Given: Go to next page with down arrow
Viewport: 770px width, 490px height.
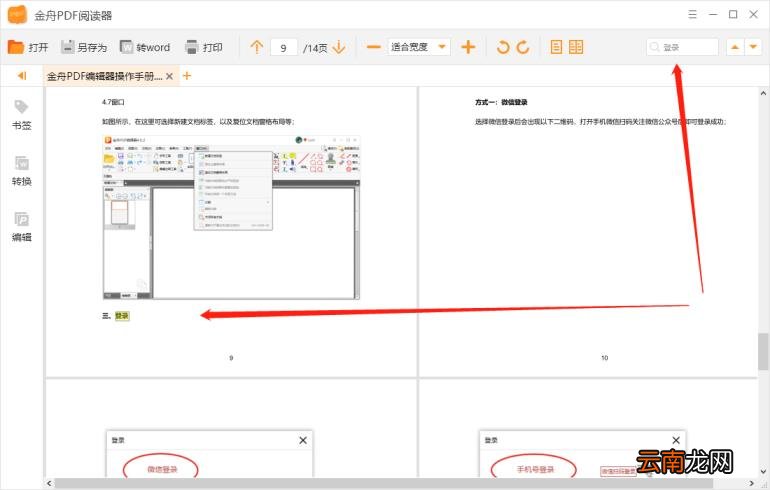Looking at the screenshot, I should [x=339, y=47].
